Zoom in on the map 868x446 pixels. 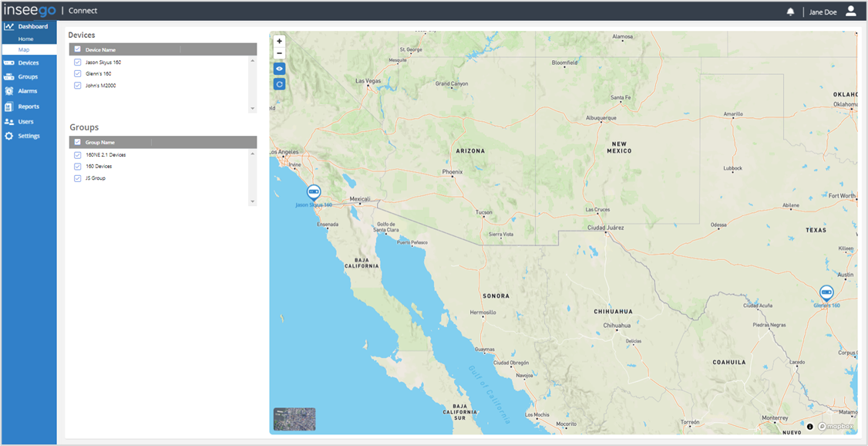coord(280,41)
